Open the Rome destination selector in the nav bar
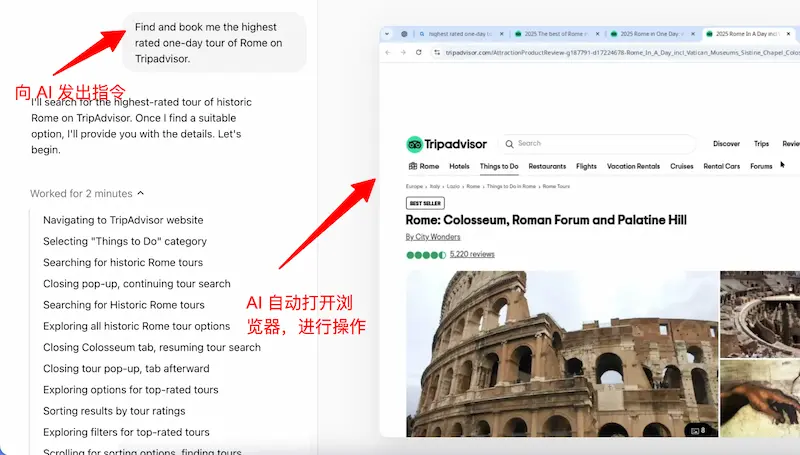 (x=423, y=166)
